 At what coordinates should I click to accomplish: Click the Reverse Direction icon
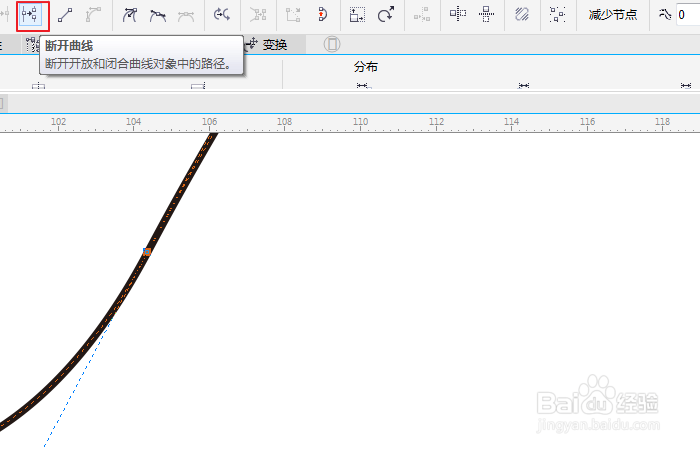point(222,15)
